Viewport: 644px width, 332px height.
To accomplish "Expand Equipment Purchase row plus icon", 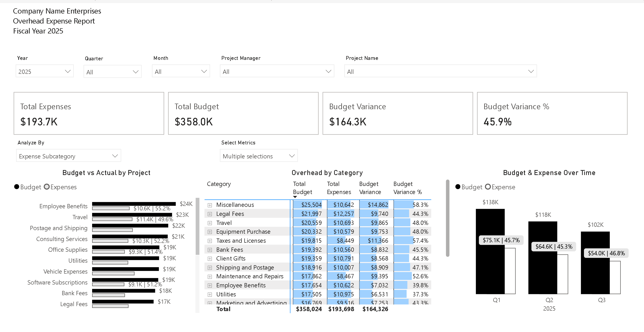I will point(210,232).
